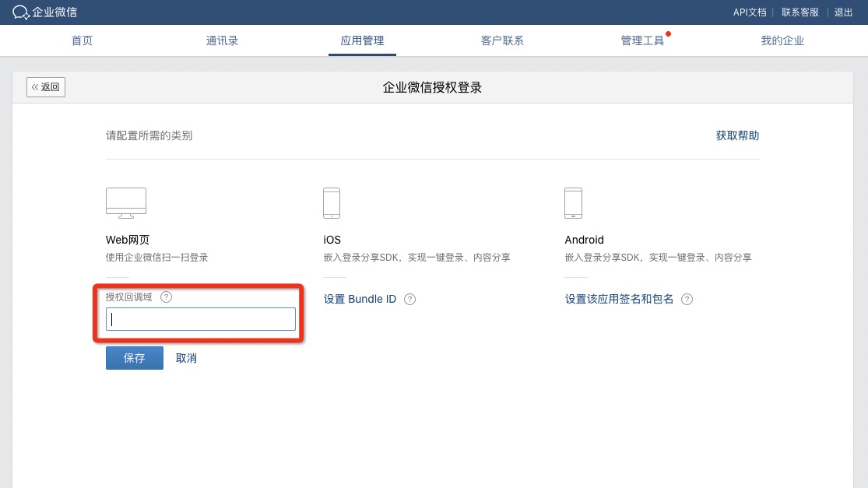
Task: Click help icon beside 授权回调域
Action: tap(166, 297)
